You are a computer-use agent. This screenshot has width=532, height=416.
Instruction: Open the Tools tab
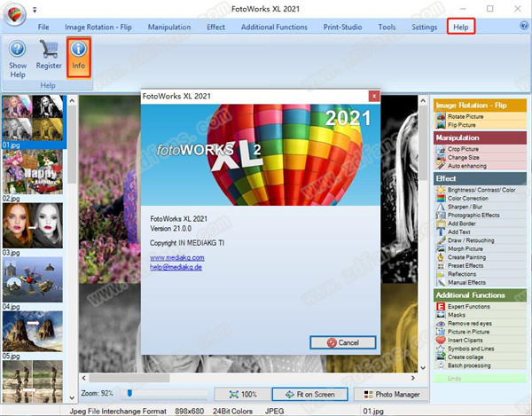point(387,27)
